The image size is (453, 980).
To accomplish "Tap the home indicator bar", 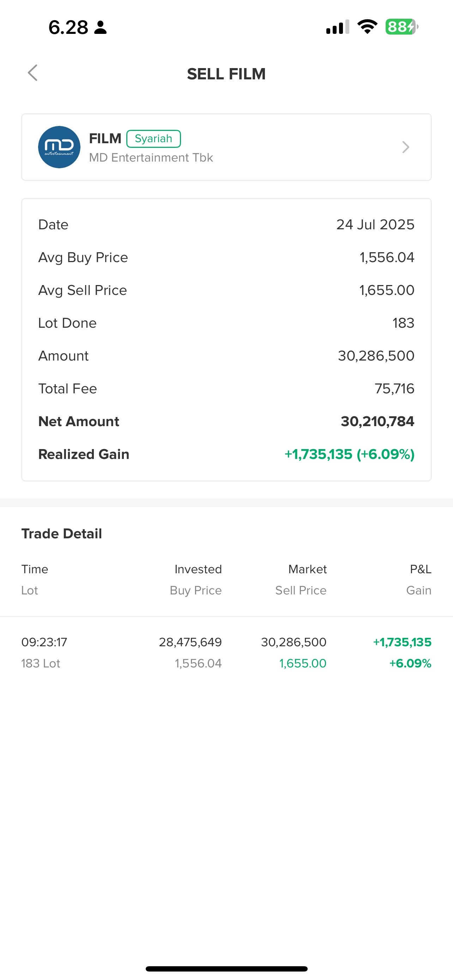I will [226, 969].
